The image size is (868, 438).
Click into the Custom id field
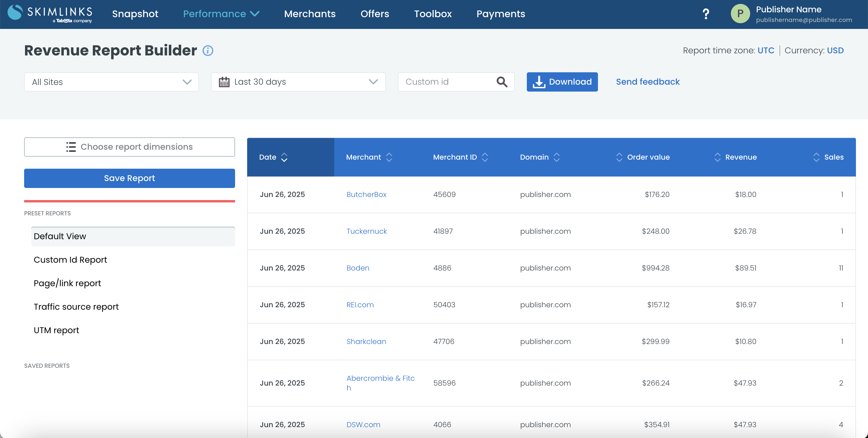coord(446,82)
